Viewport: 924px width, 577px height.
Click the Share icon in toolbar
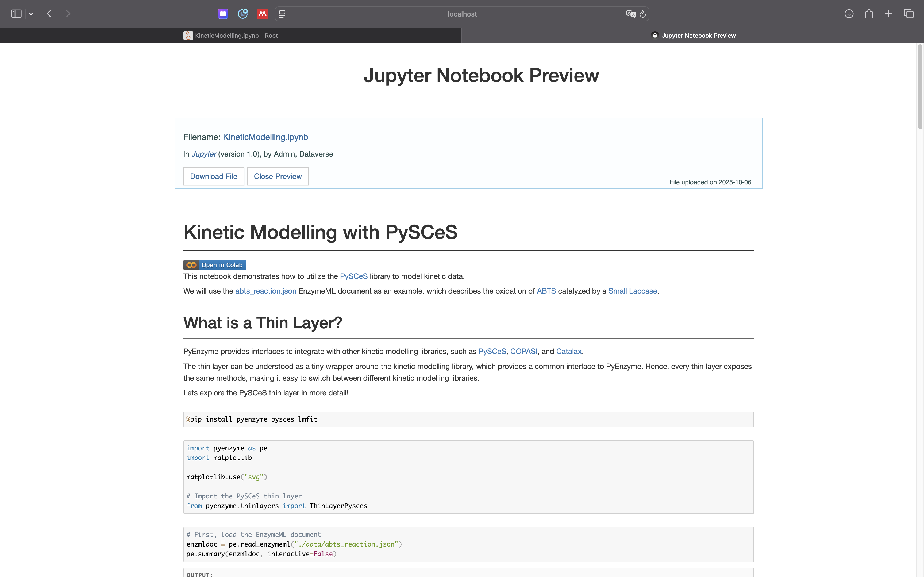(869, 14)
